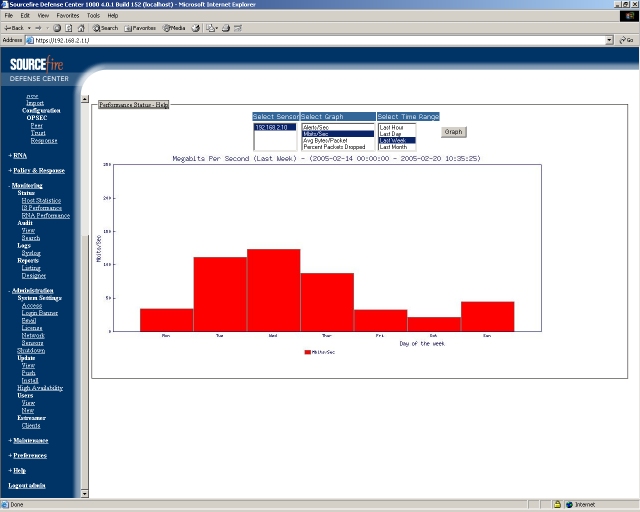Click the Forward arrow toolbar button
This screenshot has height=512, width=640.
tap(38, 28)
